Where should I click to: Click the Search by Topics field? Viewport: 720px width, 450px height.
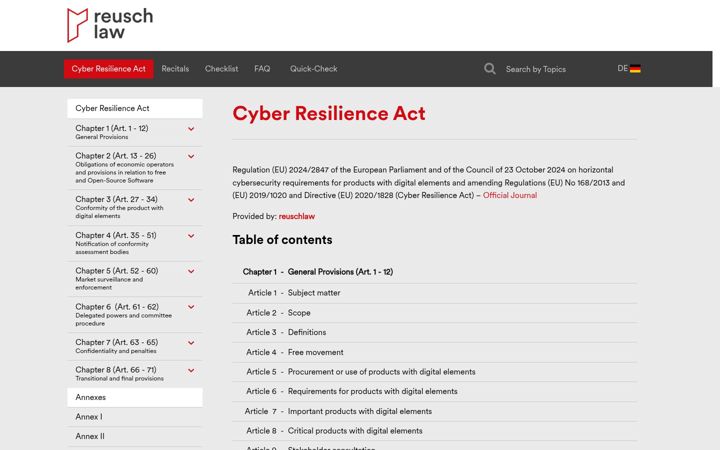click(536, 69)
